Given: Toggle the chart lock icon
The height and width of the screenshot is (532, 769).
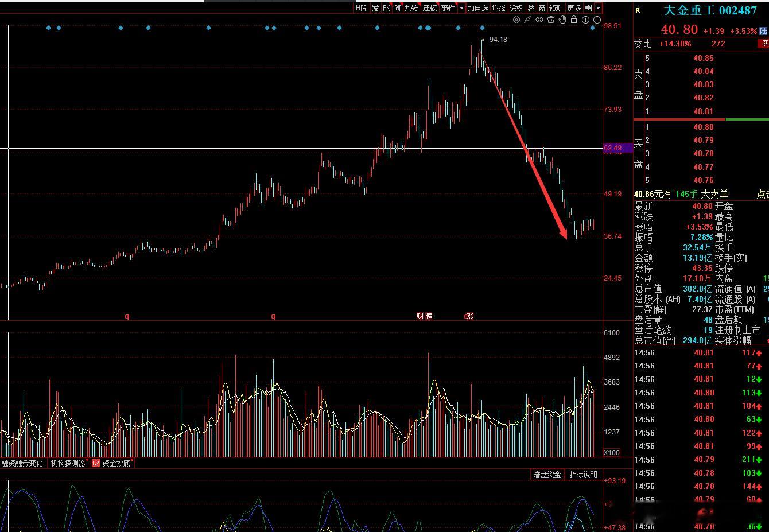Looking at the screenshot, I should [574, 20].
